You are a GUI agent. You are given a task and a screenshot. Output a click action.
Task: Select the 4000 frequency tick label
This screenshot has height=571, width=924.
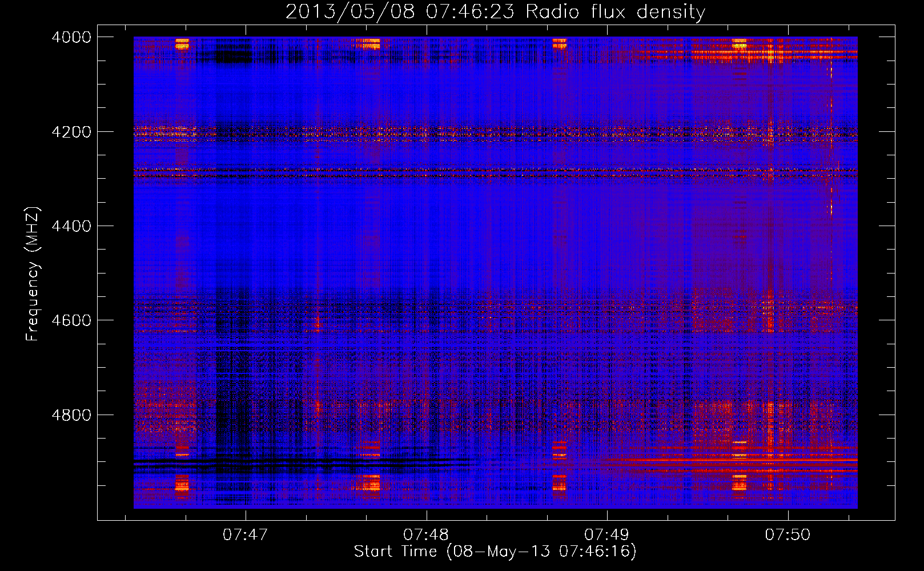point(71,37)
